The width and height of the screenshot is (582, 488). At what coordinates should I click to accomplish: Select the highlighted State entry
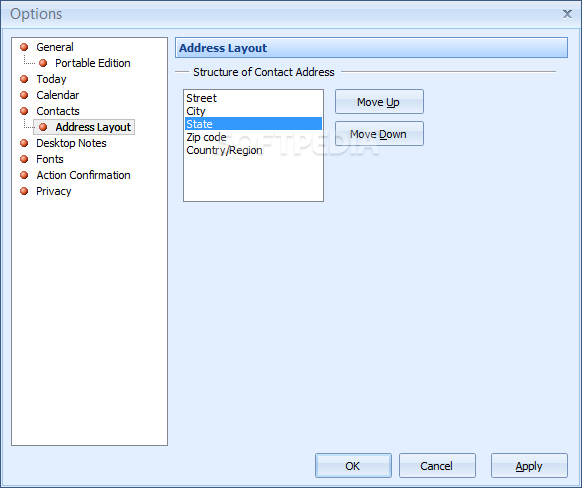coord(253,124)
